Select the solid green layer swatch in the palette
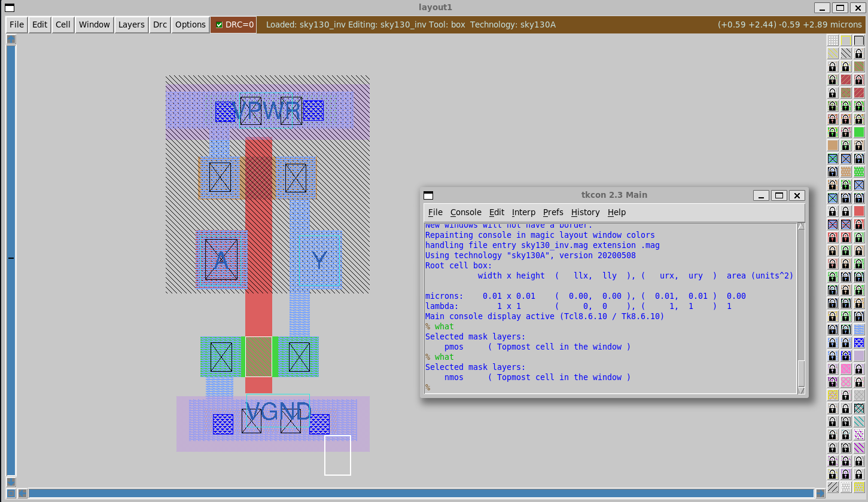The image size is (868, 502). point(859,131)
